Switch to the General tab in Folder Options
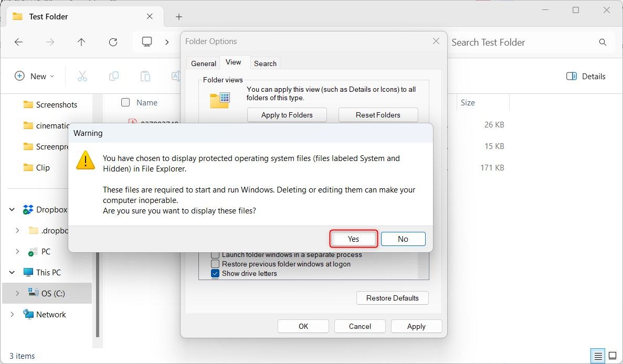This screenshot has height=364, width=623. (x=204, y=63)
